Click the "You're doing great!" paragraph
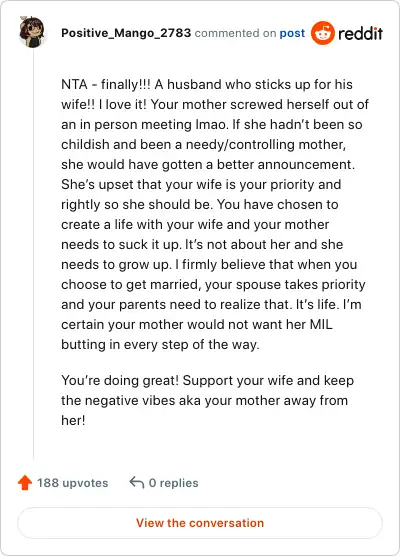The height and width of the screenshot is (556, 400). (207, 400)
